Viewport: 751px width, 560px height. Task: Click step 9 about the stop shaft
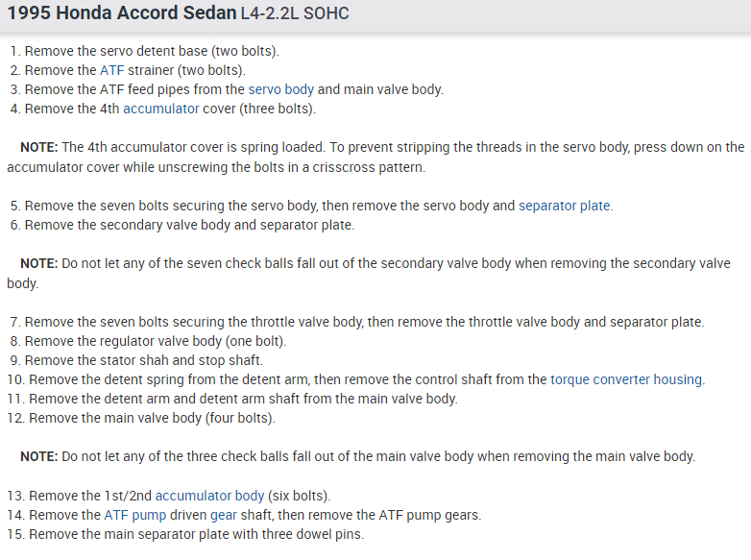click(134, 360)
